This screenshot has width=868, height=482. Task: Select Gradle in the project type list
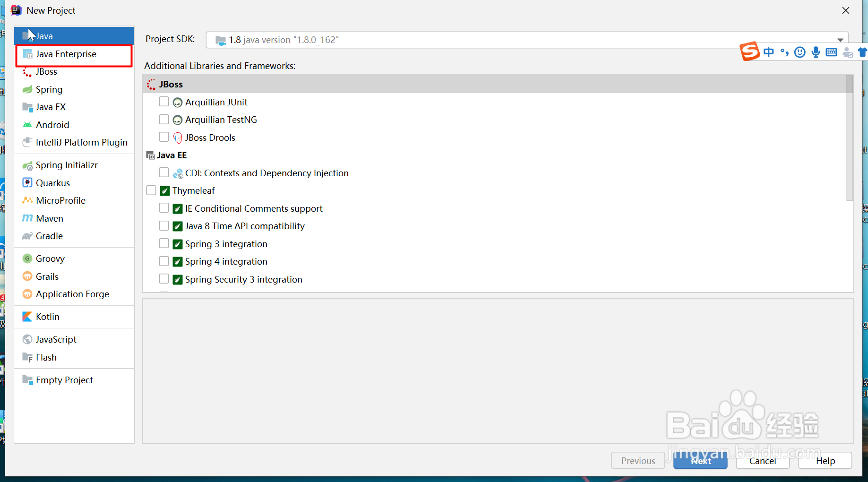point(74,236)
